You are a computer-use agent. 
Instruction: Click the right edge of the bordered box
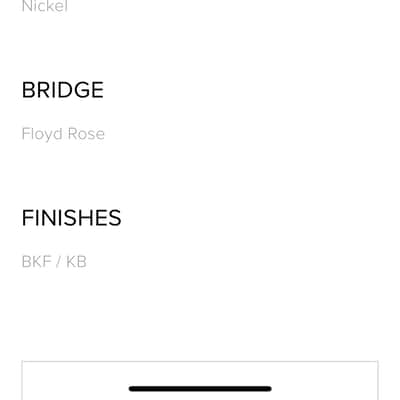pyautogui.click(x=378, y=380)
